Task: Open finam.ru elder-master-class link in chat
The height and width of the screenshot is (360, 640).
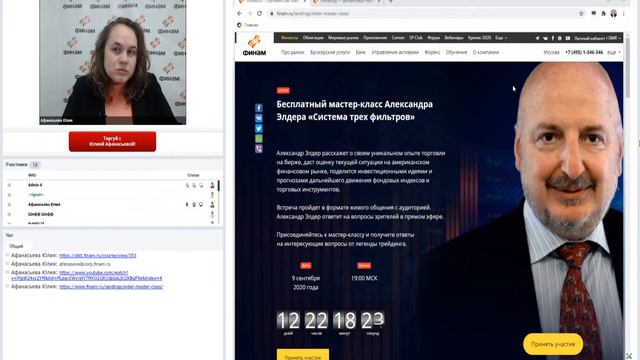Action: [111, 287]
